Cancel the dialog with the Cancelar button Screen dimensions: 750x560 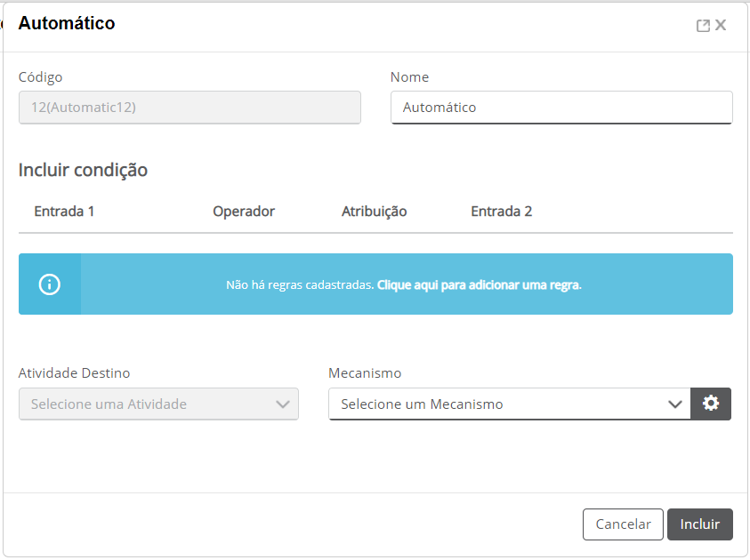[623, 524]
